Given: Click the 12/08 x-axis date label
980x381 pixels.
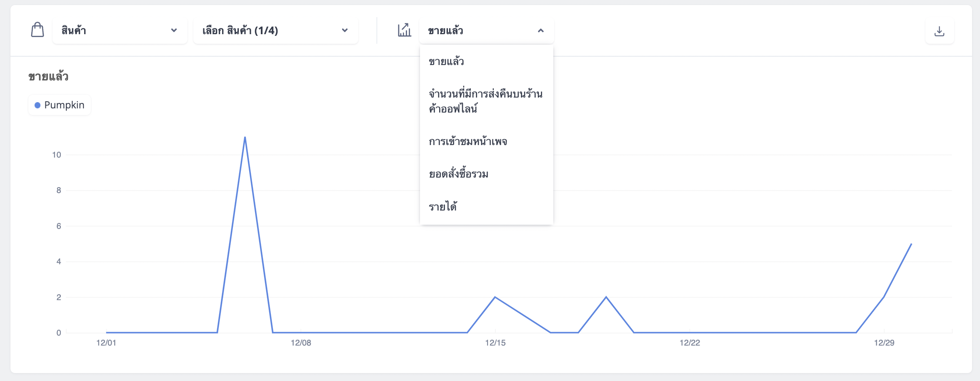Looking at the screenshot, I should (301, 343).
